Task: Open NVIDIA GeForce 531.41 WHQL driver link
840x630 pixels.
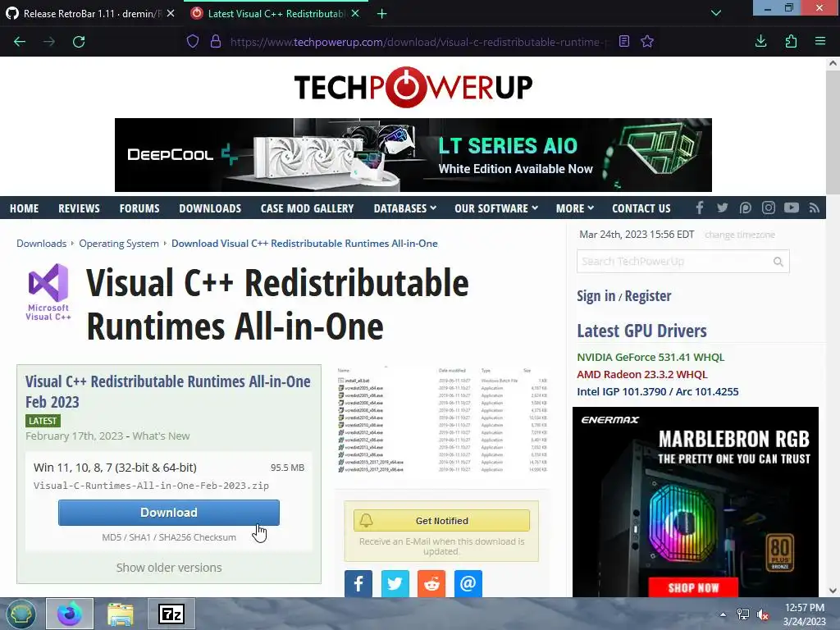Action: click(651, 357)
